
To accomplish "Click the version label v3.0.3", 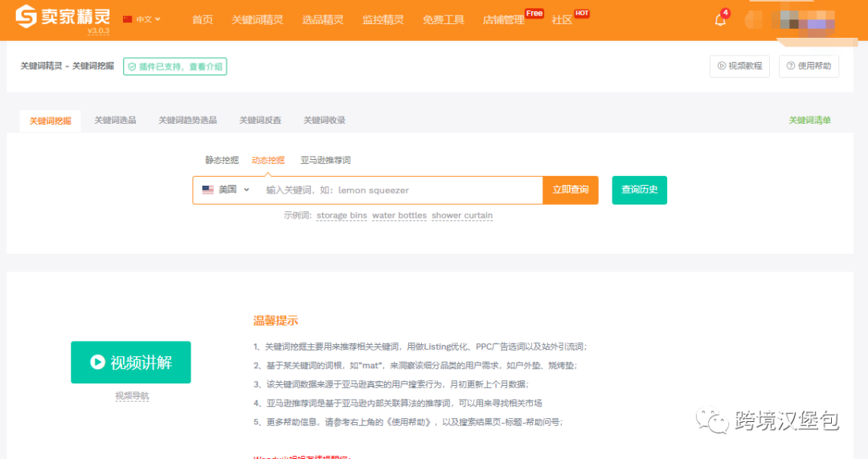I will [98, 31].
